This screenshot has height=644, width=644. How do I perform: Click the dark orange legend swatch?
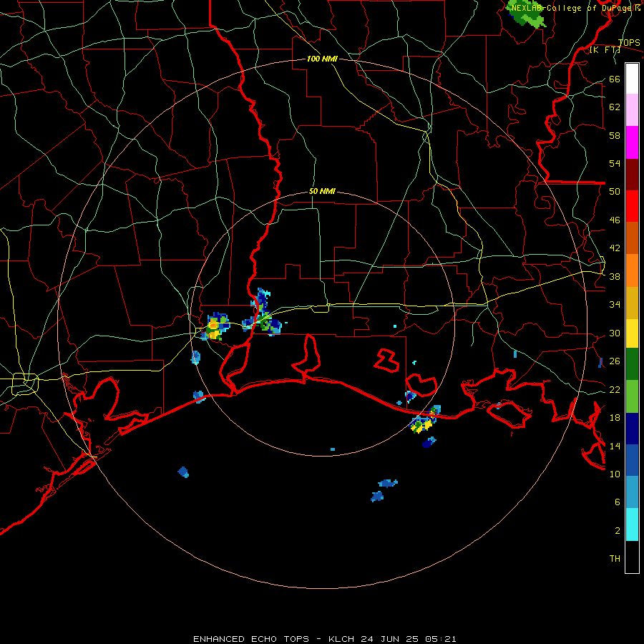[x=632, y=238]
